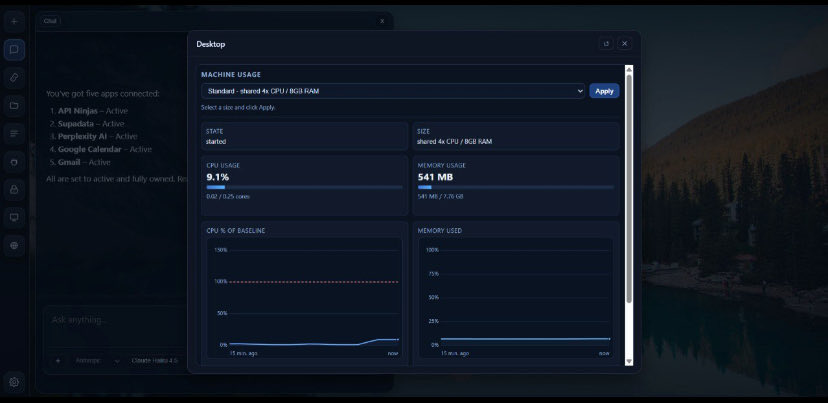Click 'Select a size and click Apply' hint

click(238, 107)
